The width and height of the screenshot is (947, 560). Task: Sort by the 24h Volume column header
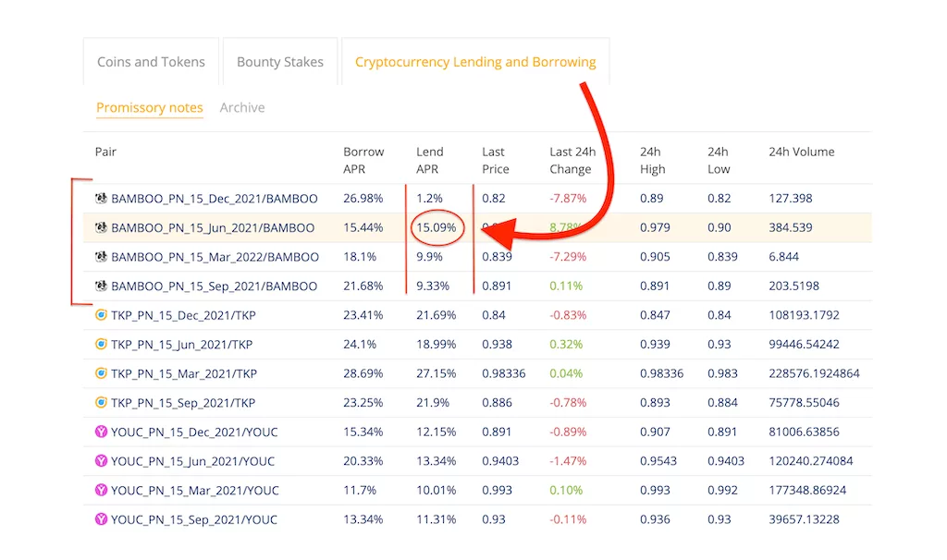click(802, 152)
